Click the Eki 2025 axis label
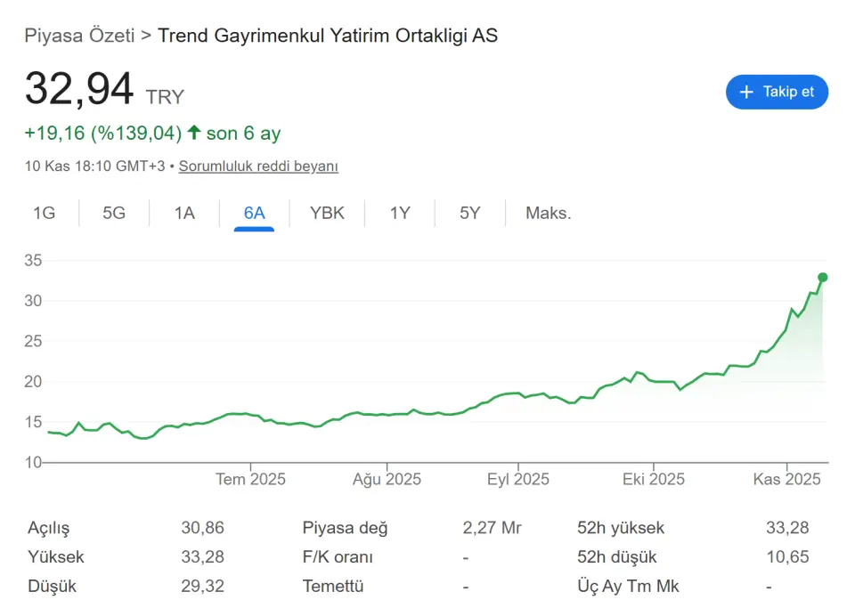Screen dimensions: 855x616 tap(654, 480)
